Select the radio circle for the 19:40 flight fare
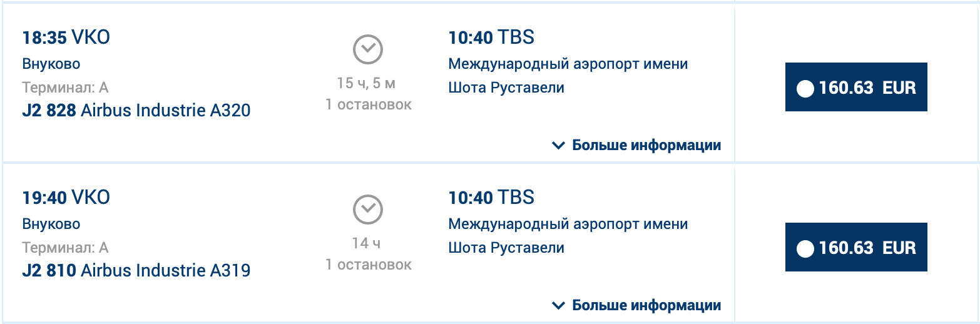This screenshot has width=980, height=324. point(805,248)
